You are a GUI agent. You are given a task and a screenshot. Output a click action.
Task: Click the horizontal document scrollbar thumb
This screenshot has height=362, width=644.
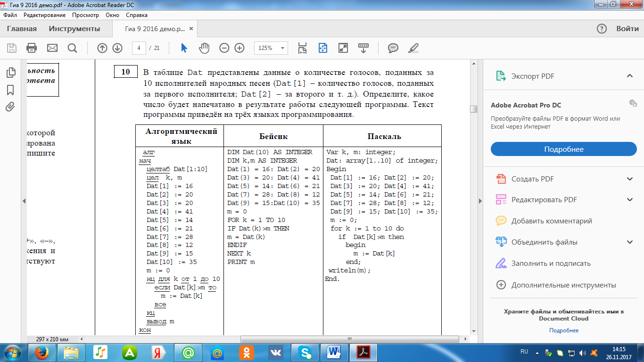tap(349, 339)
